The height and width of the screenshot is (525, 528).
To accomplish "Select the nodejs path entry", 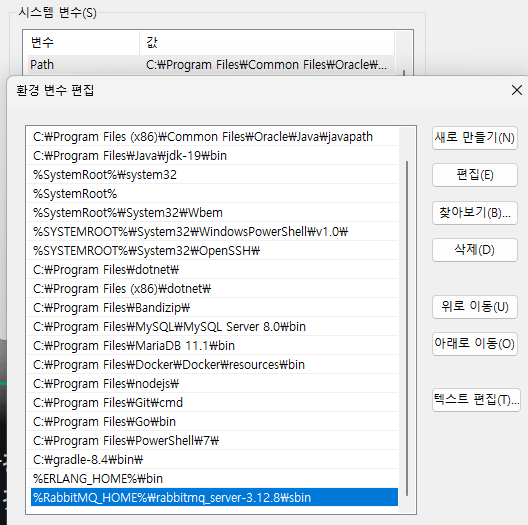I will [212, 384].
